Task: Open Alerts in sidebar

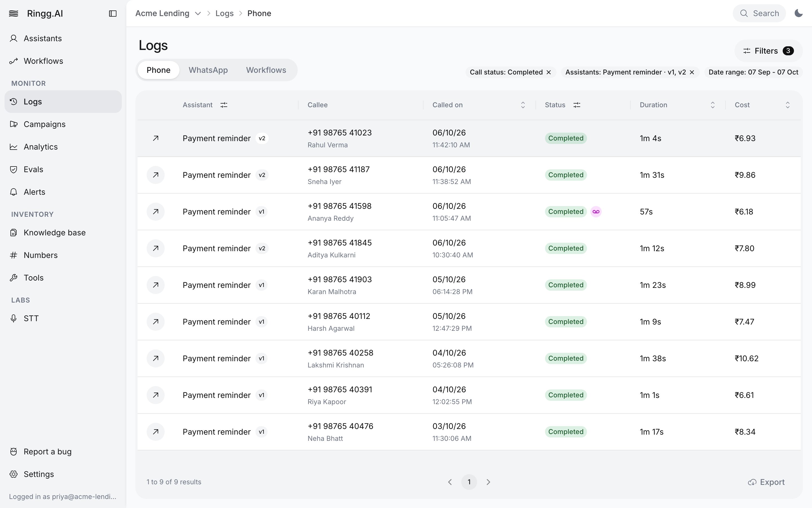Action: (63, 192)
